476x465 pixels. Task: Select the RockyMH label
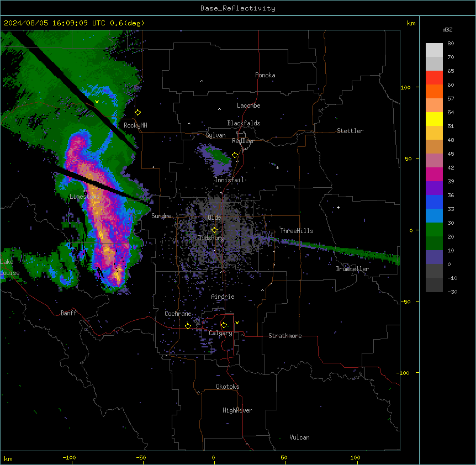click(135, 125)
